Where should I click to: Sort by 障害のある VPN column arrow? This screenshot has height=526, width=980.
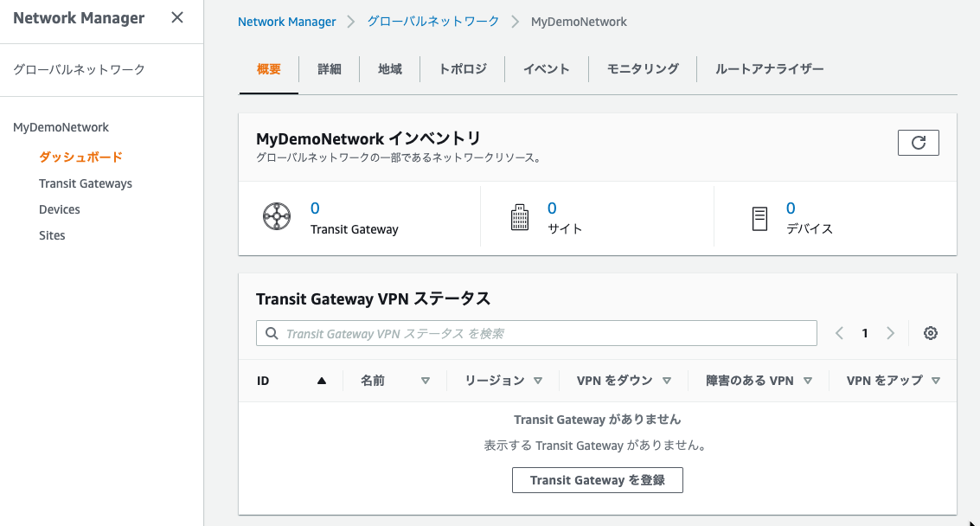808,381
